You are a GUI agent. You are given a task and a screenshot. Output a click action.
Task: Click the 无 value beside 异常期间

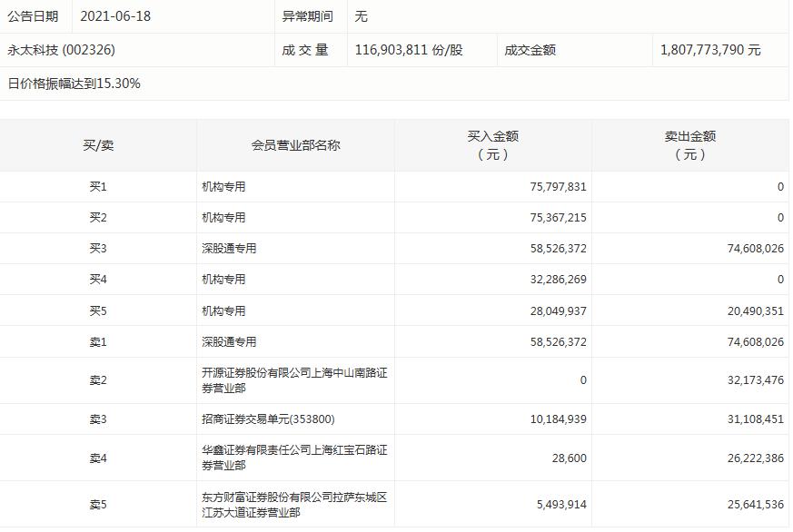coord(361,16)
